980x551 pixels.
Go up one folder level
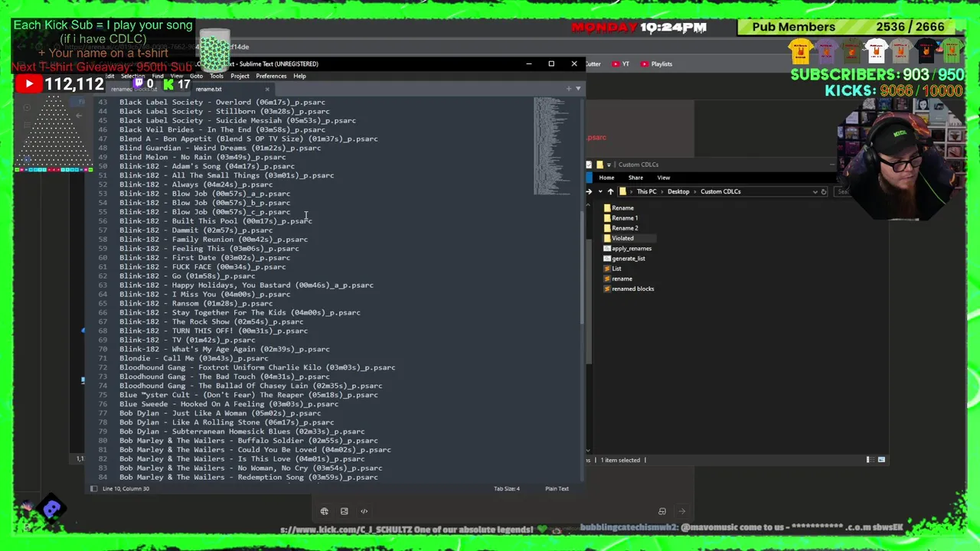point(610,191)
